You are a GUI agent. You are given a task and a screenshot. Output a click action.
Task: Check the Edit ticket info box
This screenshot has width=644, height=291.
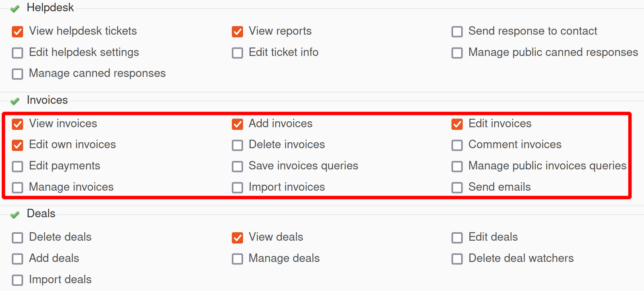coord(237,53)
